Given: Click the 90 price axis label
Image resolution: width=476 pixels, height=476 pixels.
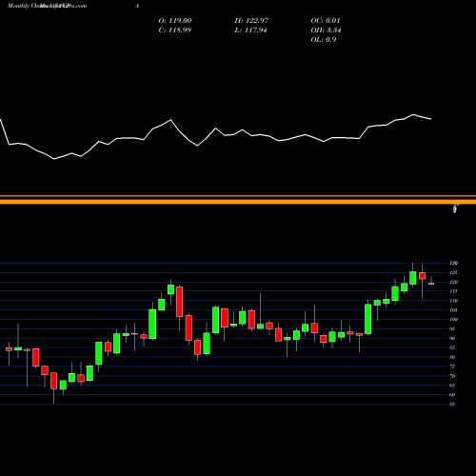Looking at the screenshot, I should pyautogui.click(x=452, y=338).
